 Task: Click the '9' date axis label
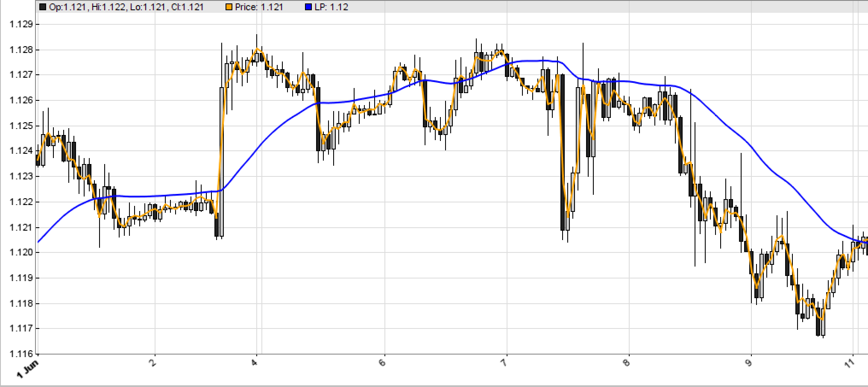748,363
